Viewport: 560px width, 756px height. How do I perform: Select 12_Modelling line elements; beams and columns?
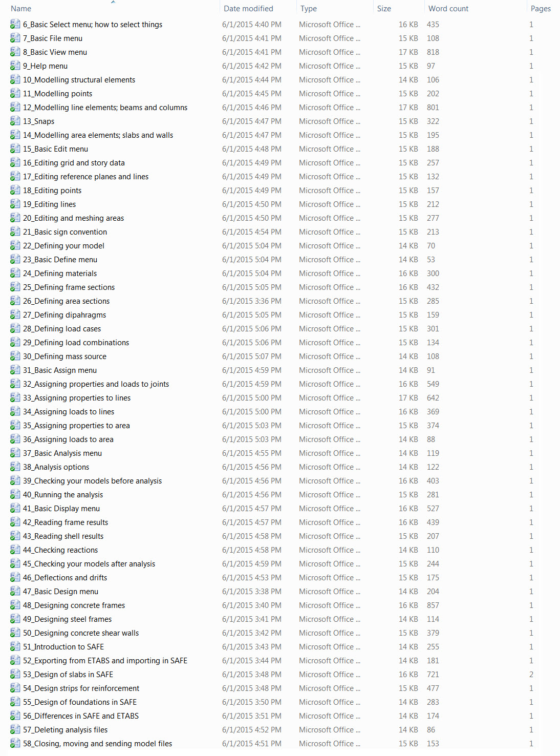coord(105,108)
